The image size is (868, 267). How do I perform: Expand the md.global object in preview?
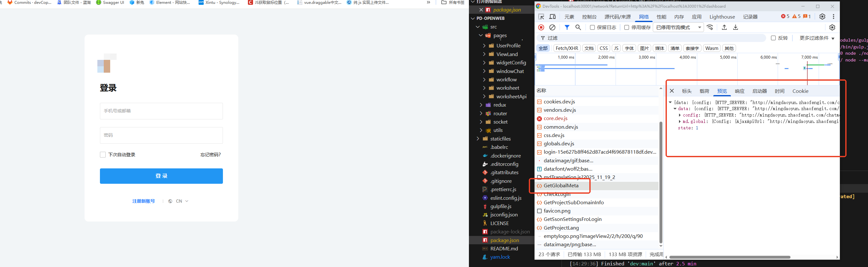[x=680, y=122]
